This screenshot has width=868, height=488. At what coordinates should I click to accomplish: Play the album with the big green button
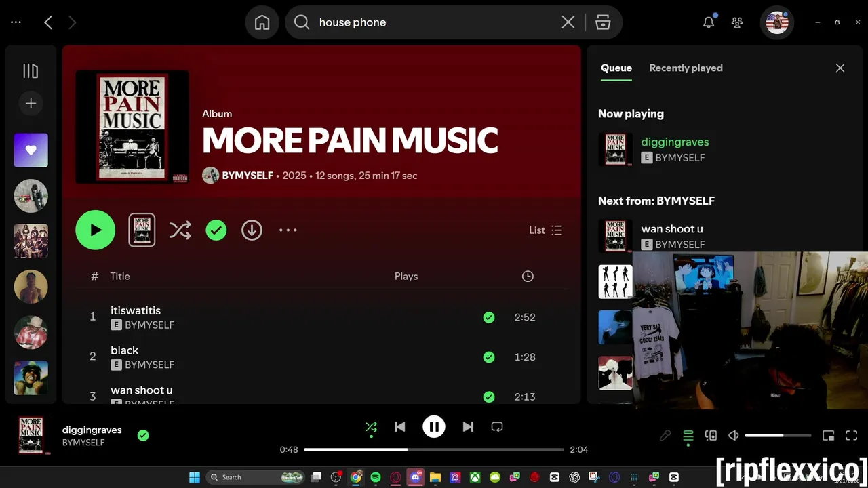pyautogui.click(x=96, y=230)
